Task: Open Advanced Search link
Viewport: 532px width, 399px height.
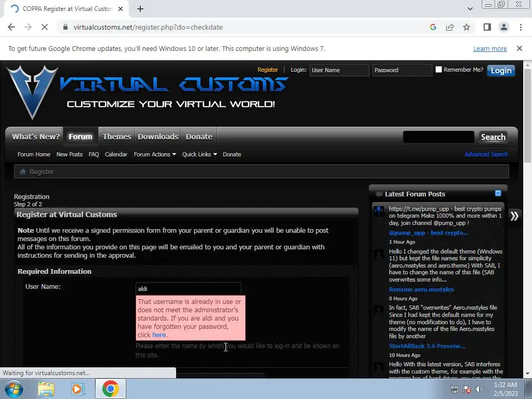Action: point(486,154)
